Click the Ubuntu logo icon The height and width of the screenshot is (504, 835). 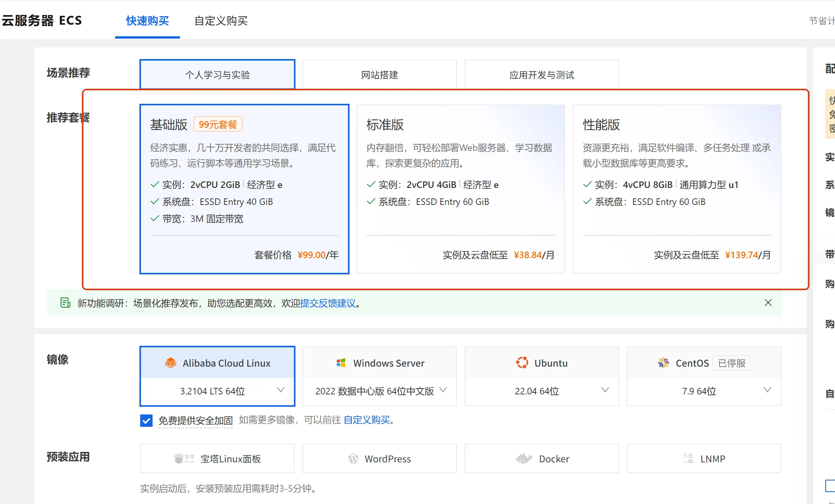pyautogui.click(x=522, y=363)
